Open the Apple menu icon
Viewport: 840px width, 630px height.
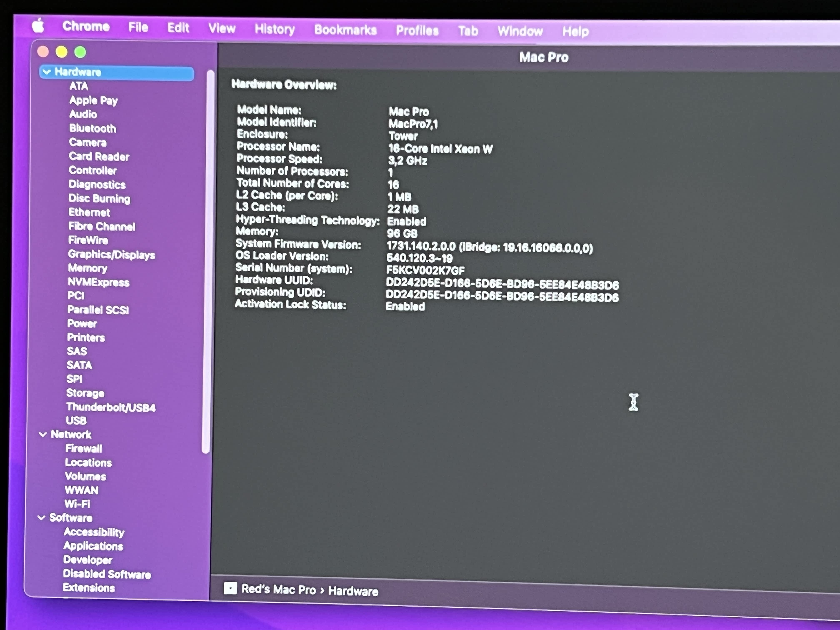tap(38, 26)
